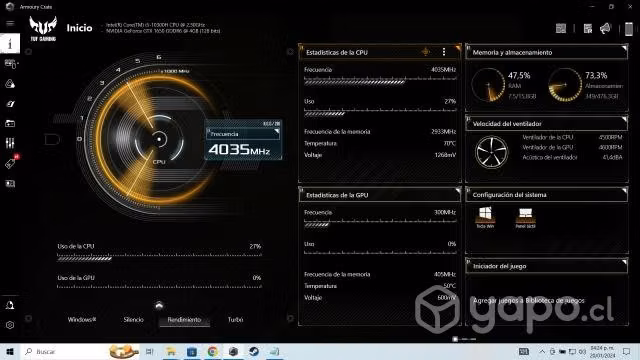This screenshot has height=360, width=640.
Task: Open the News icon in the sidebar
Action: [10, 184]
